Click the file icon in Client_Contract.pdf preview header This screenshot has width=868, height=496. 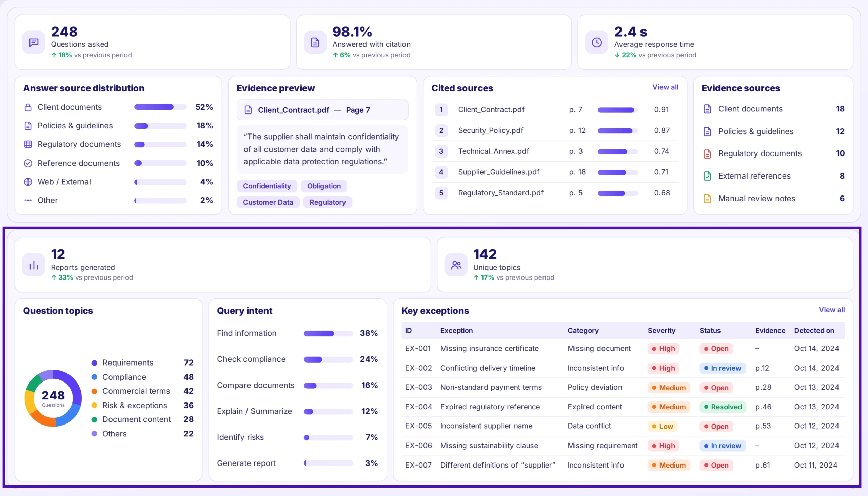point(248,110)
